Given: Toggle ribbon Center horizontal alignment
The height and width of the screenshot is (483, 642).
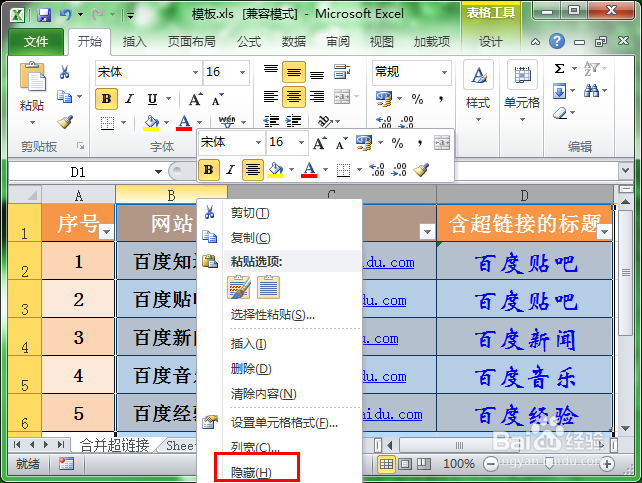Looking at the screenshot, I should (294, 97).
